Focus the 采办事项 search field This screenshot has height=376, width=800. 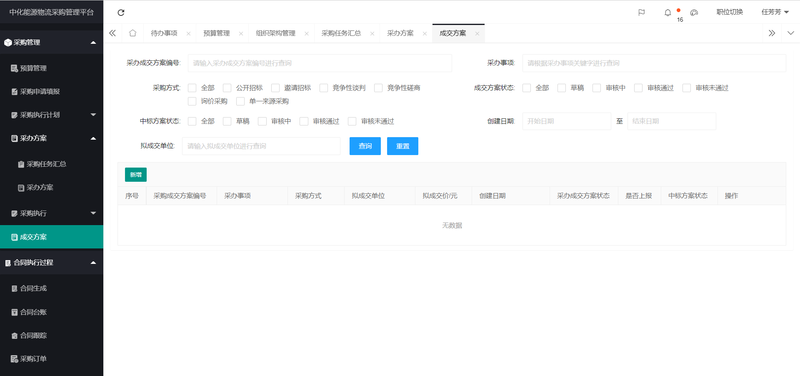point(654,63)
